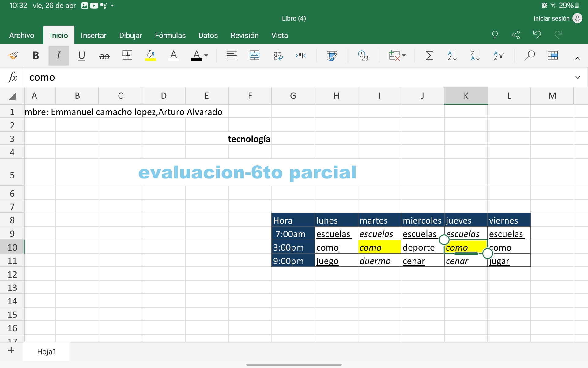Add a new sheet with plus button

[x=11, y=350]
